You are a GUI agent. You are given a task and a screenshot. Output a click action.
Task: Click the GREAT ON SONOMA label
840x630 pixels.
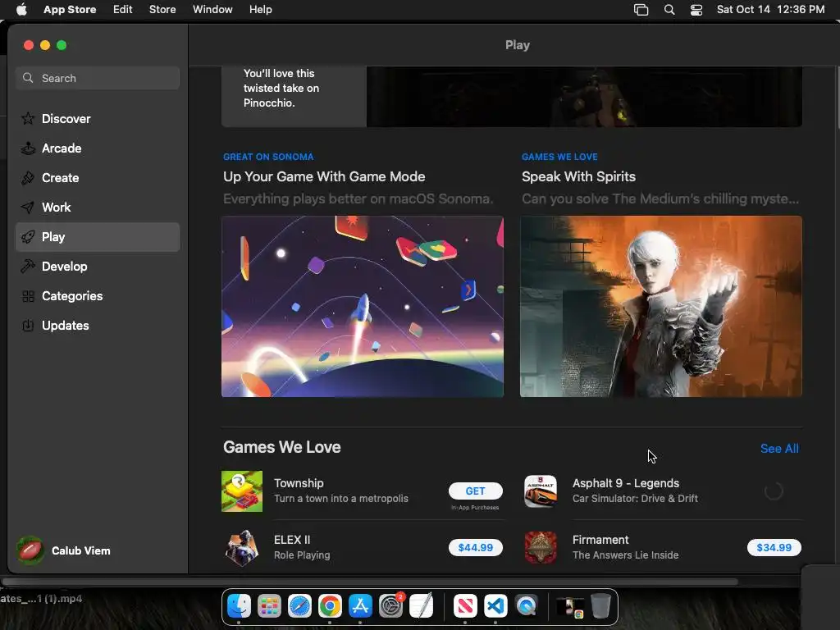pyautogui.click(x=268, y=157)
